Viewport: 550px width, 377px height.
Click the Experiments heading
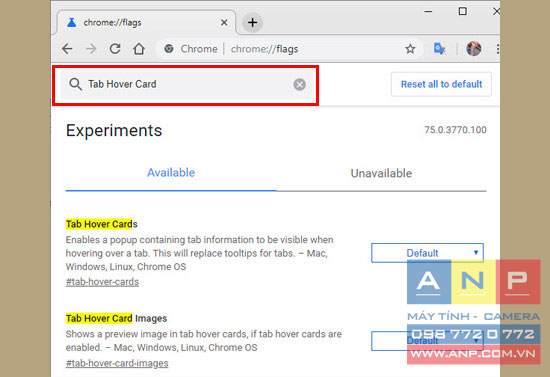[x=114, y=130]
